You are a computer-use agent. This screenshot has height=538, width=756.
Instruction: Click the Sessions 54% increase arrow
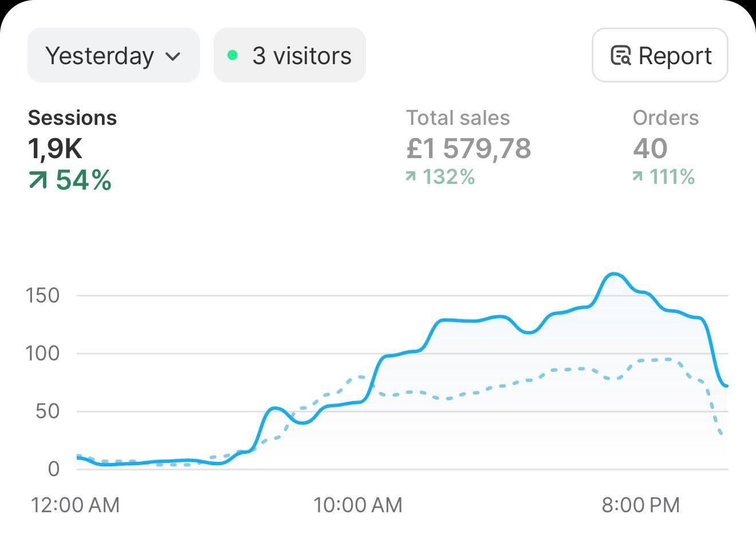point(38,181)
